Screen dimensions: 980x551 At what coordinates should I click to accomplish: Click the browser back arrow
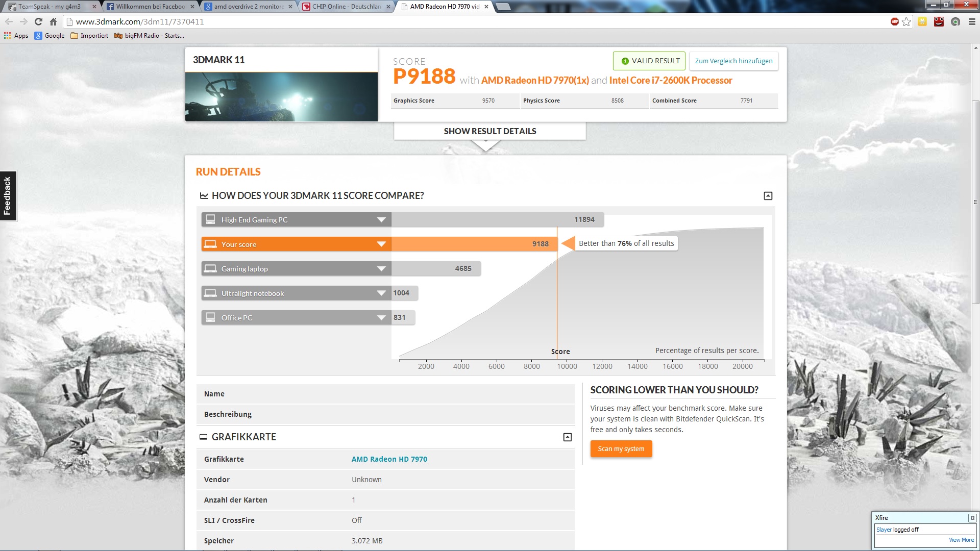pyautogui.click(x=9, y=21)
